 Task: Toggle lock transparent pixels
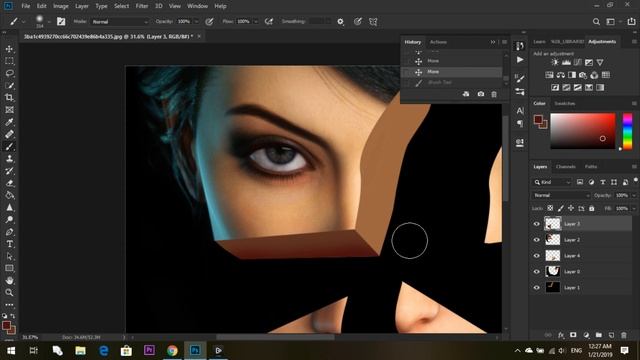coord(550,208)
